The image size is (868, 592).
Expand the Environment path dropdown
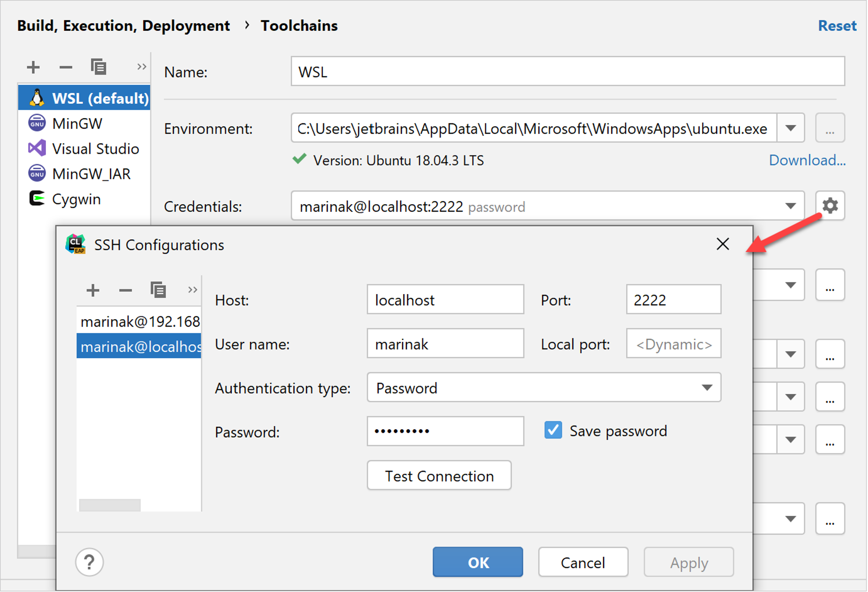coord(791,128)
